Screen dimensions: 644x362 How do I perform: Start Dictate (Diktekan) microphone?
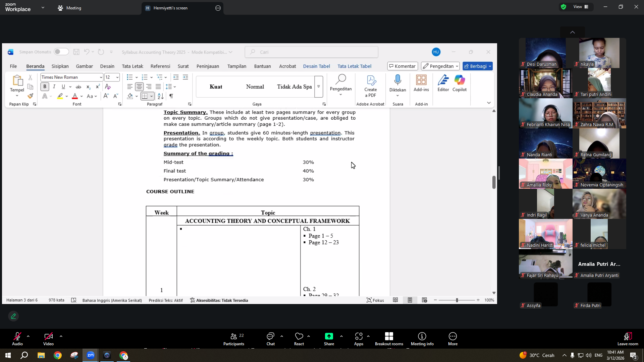click(398, 83)
